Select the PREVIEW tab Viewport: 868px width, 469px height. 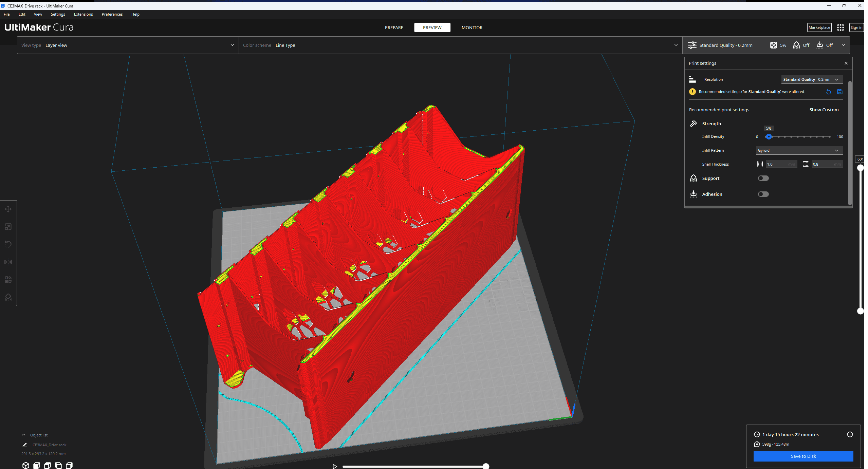point(432,27)
